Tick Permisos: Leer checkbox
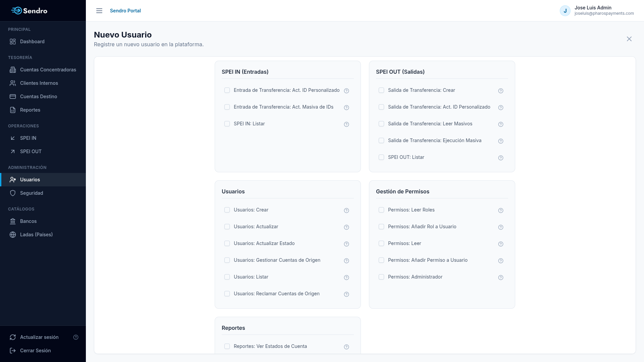Viewport: 644px width, 362px height. point(381,243)
